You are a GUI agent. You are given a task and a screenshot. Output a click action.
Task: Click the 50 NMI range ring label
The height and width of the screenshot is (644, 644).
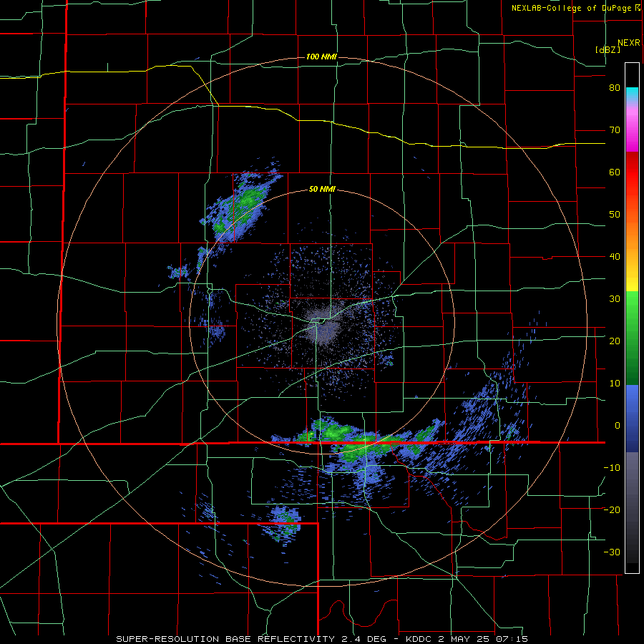click(323, 190)
